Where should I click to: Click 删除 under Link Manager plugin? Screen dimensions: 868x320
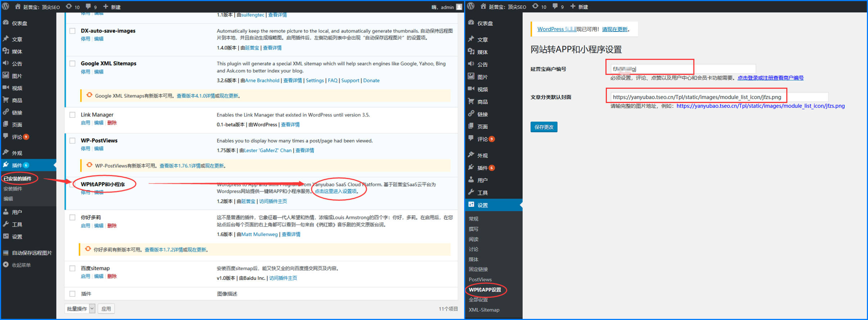112,123
